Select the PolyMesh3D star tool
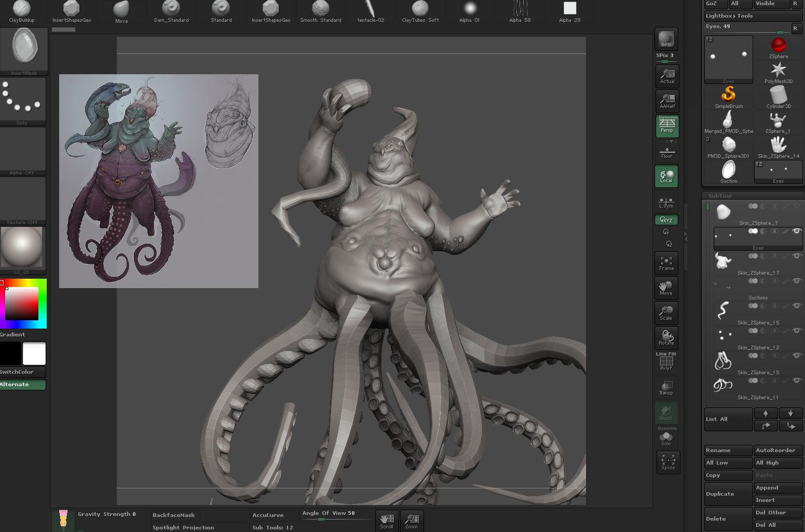This screenshot has height=532, width=805. point(779,72)
